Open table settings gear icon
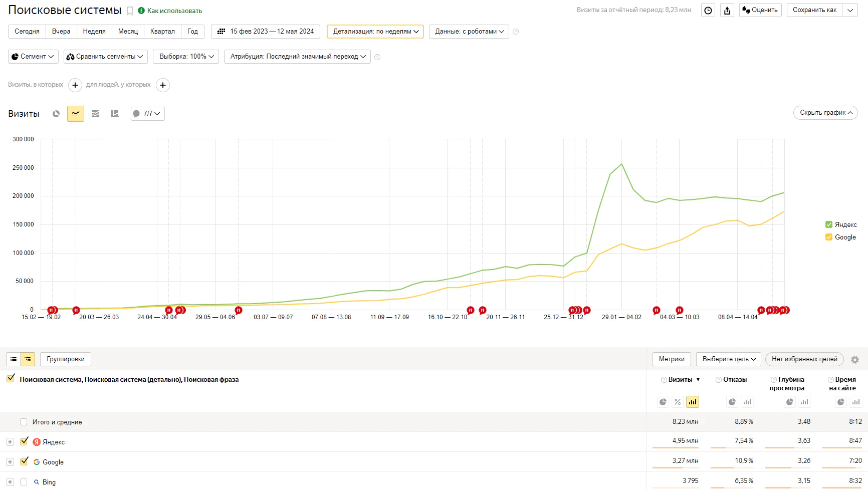 tap(855, 360)
